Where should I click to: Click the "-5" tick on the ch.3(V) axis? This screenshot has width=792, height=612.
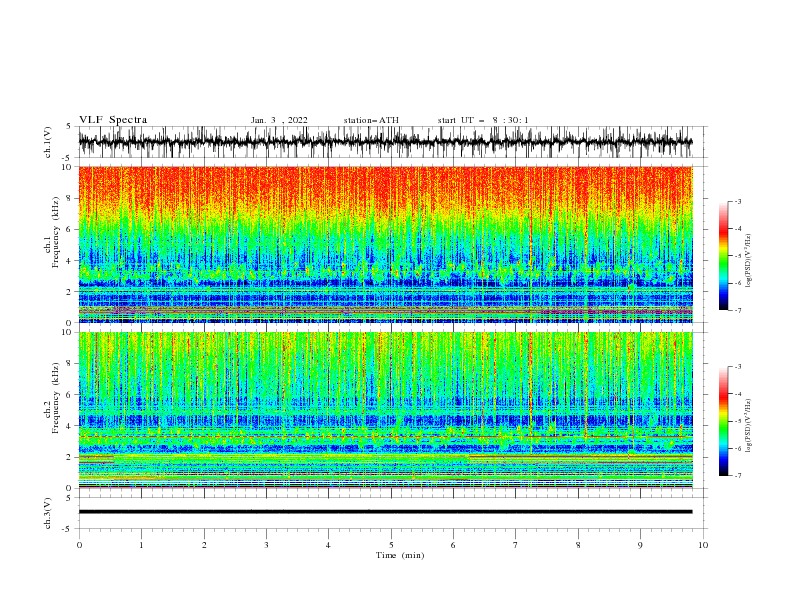[68, 529]
